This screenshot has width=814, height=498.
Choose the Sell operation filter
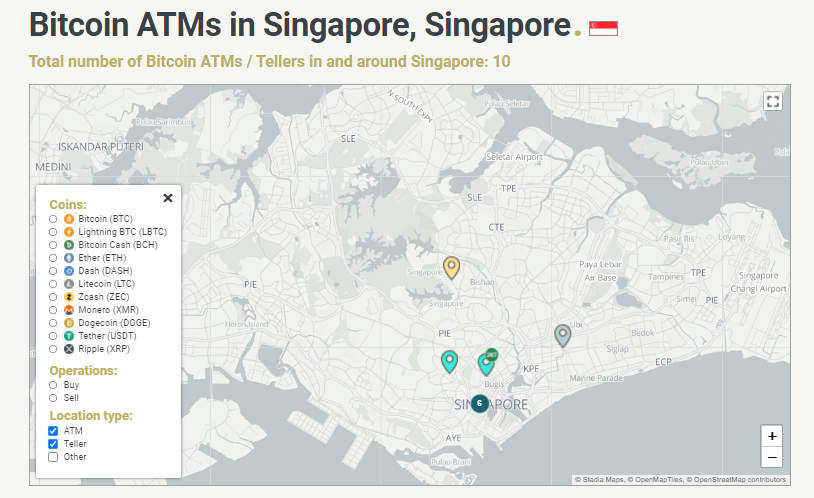click(53, 398)
